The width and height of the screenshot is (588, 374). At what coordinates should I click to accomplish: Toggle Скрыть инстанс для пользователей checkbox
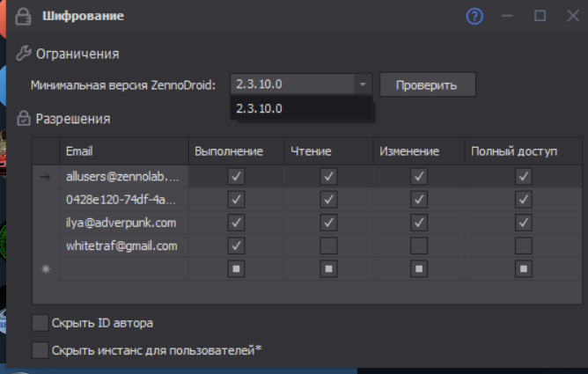click(x=40, y=350)
